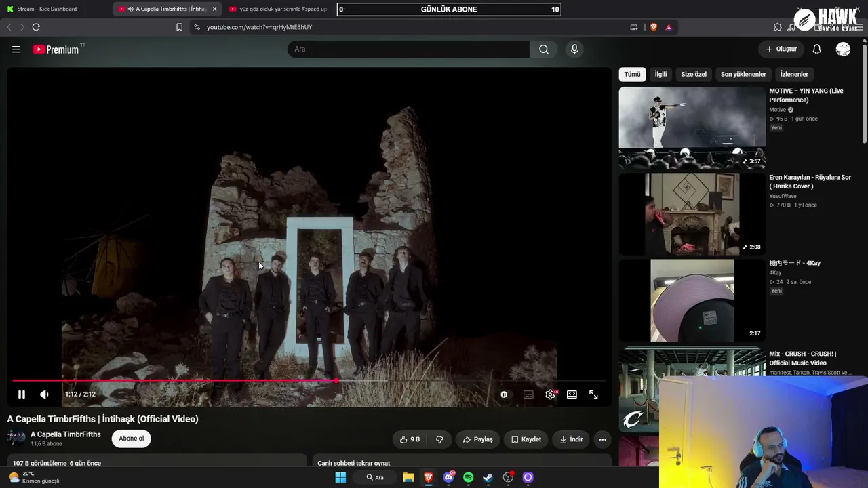This screenshot has width=868, height=488.
Task: Go back using the browser back arrow
Action: [x=9, y=27]
